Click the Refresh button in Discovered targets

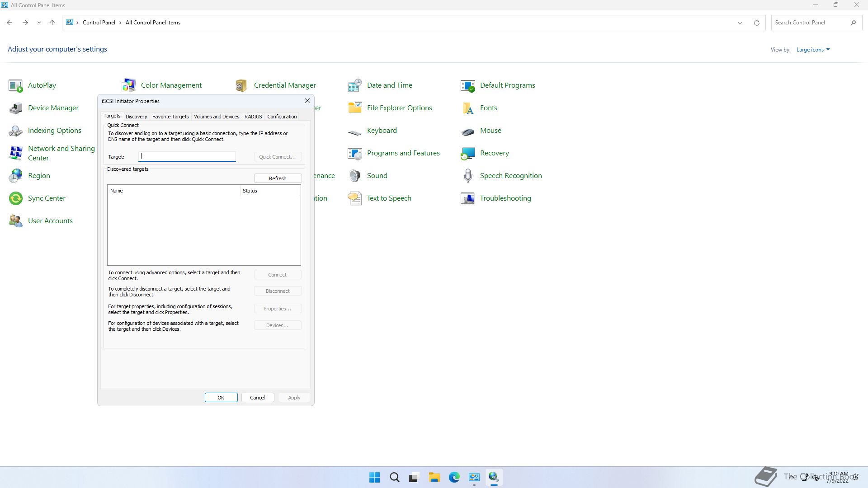pyautogui.click(x=278, y=178)
